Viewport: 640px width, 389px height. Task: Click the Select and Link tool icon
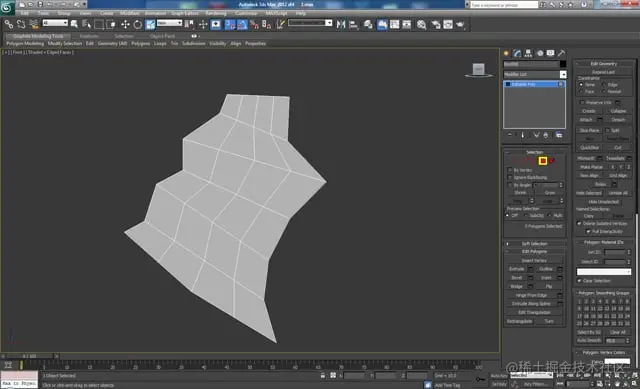point(9,24)
